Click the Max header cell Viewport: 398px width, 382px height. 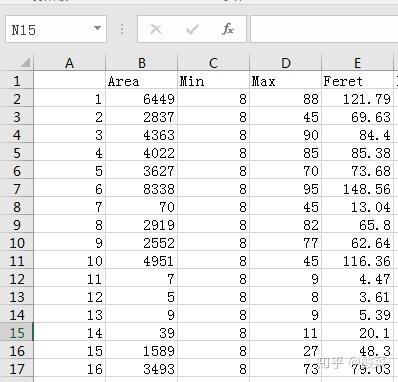coord(286,81)
